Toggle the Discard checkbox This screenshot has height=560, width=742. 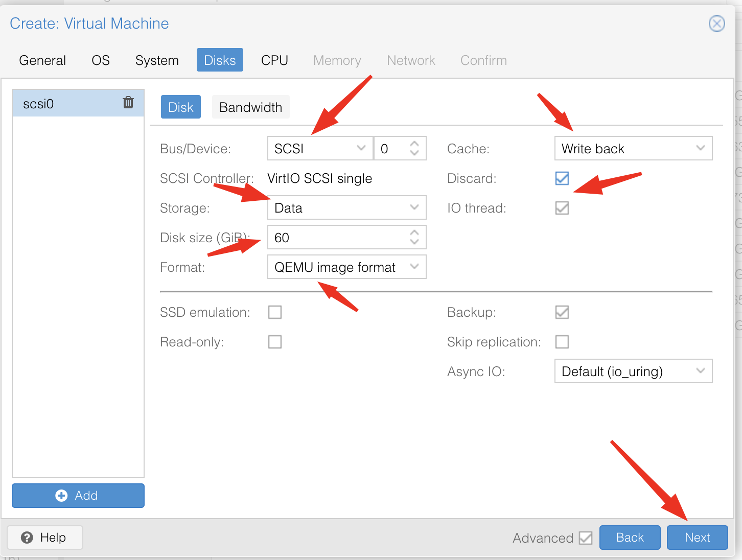pos(562,178)
